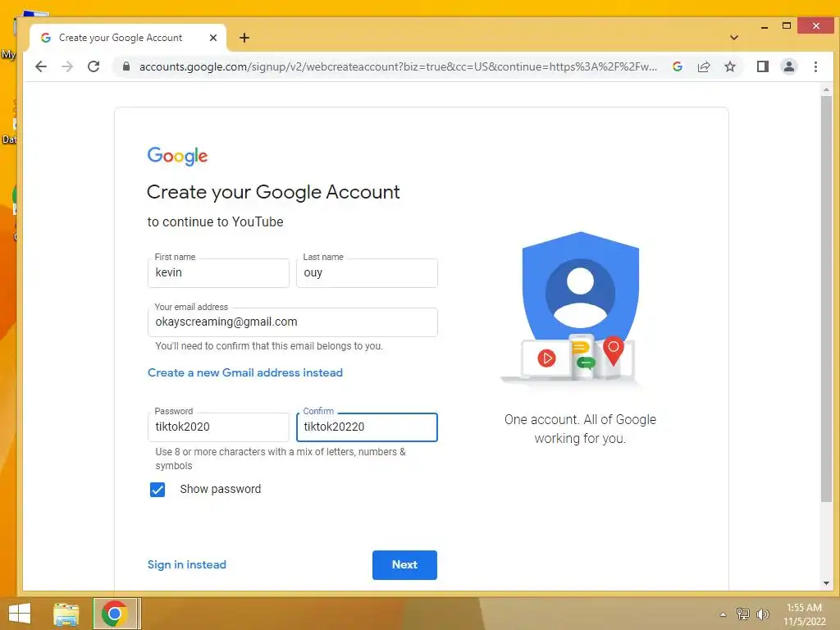Screen dimensions: 840x630
Task: Bookmark this page with the star icon
Action: pyautogui.click(x=729, y=66)
